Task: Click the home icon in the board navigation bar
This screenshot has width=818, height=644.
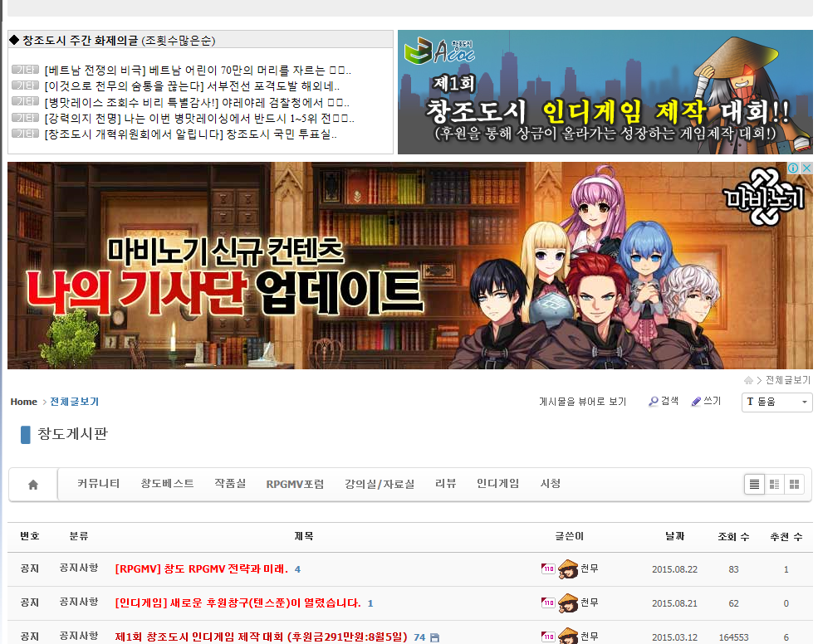Action: [33, 485]
